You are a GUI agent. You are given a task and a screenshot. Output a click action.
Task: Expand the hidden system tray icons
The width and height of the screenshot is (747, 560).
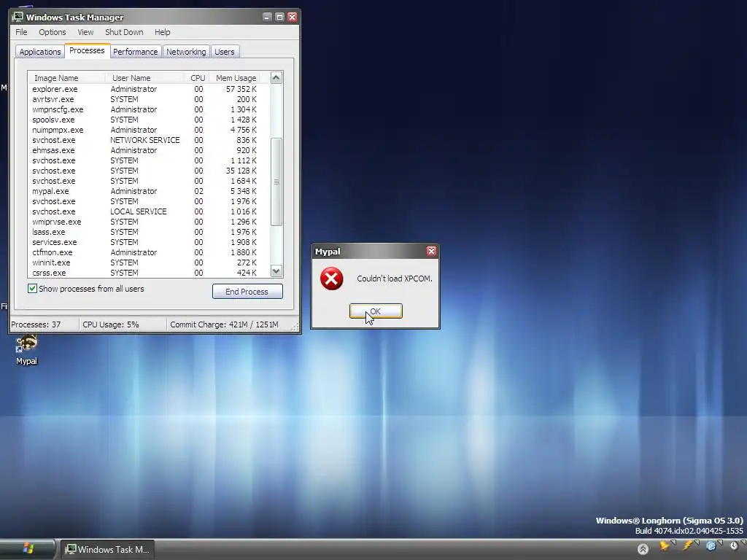pyautogui.click(x=643, y=549)
